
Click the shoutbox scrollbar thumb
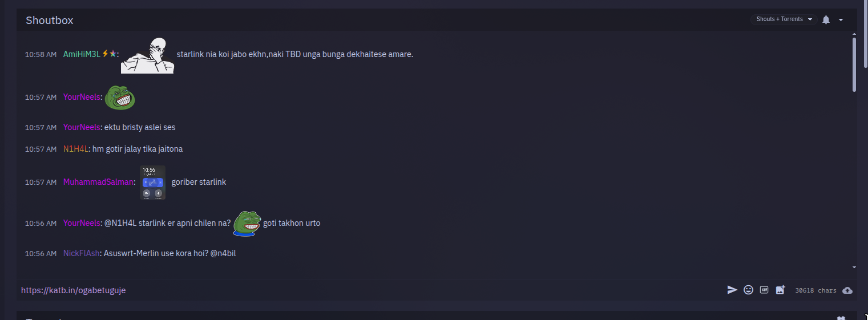[854, 64]
